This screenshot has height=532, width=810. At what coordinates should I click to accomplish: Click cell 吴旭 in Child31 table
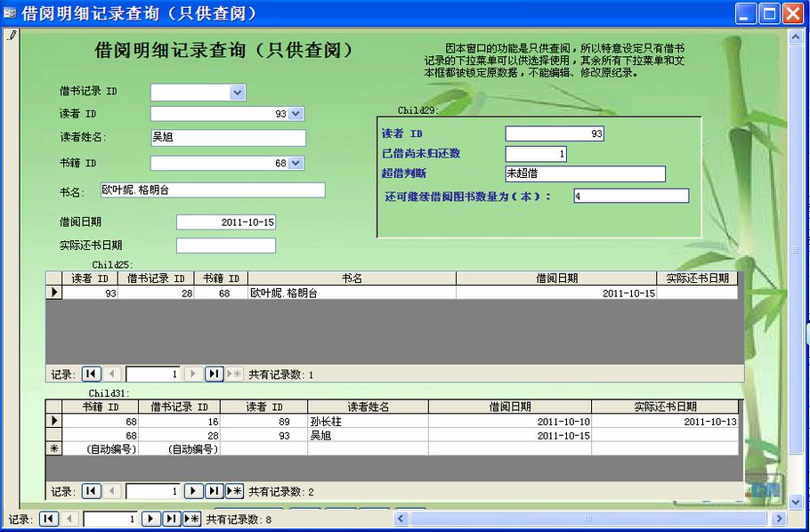coord(368,435)
